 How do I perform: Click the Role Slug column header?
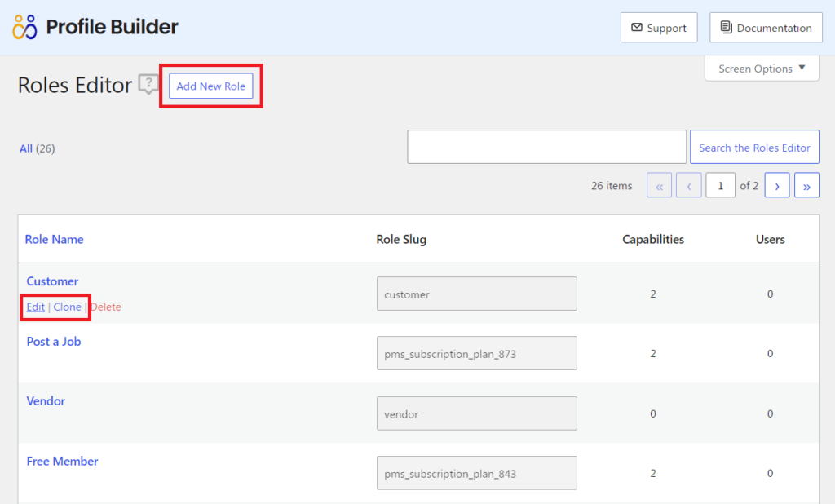[x=401, y=240]
